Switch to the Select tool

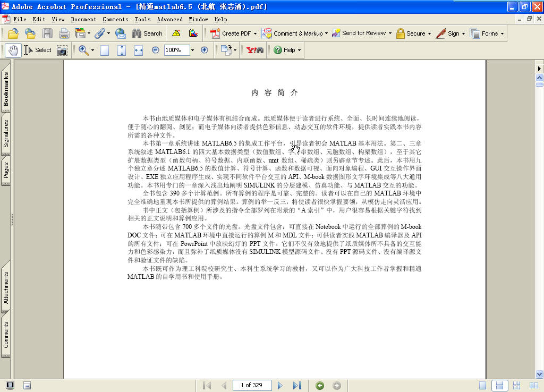tap(38, 50)
